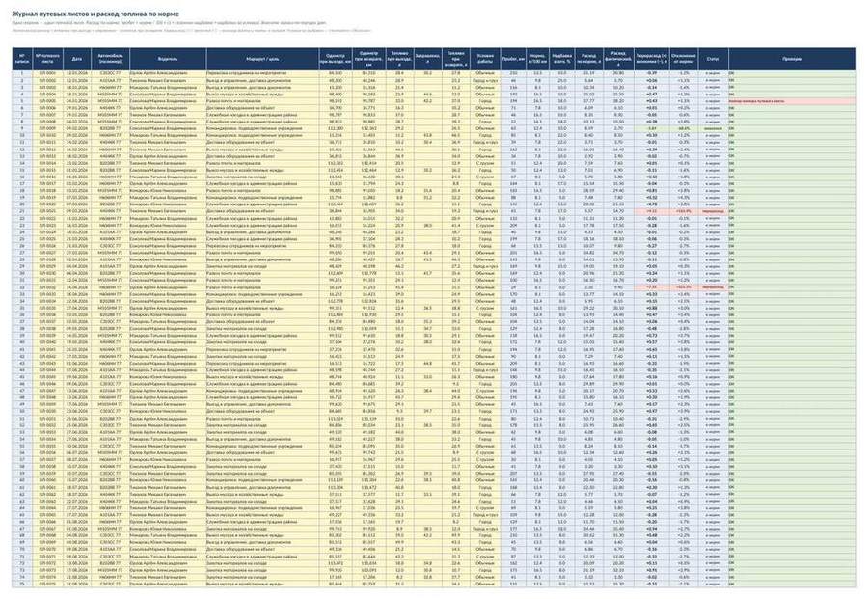Select the driver cell in row ПЛ-0001
The width and height of the screenshot is (868, 599).
(168, 73)
